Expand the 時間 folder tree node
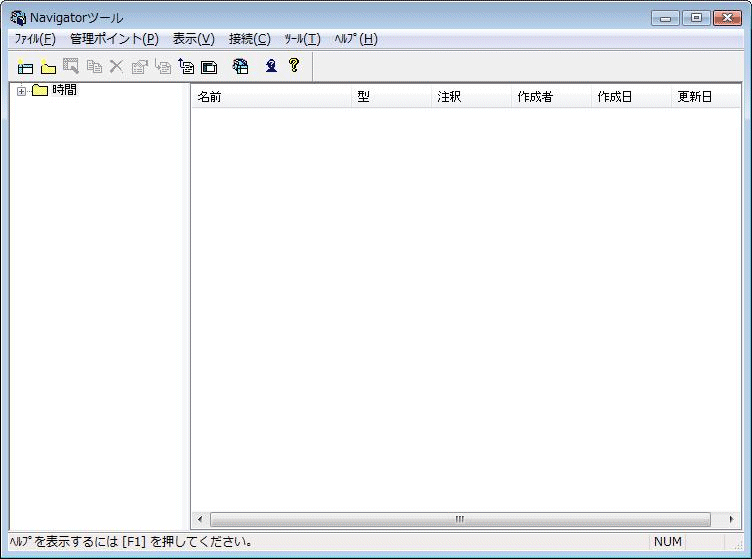 tap(21, 91)
